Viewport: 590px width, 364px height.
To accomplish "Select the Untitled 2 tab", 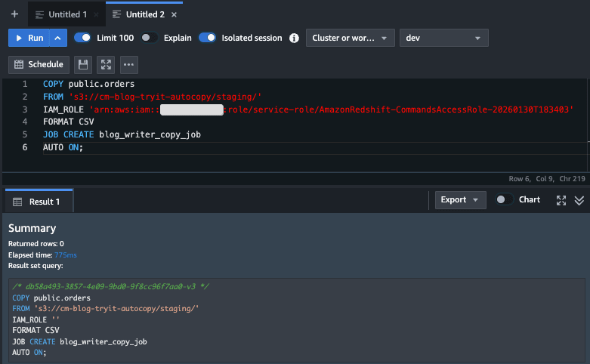I will point(145,14).
